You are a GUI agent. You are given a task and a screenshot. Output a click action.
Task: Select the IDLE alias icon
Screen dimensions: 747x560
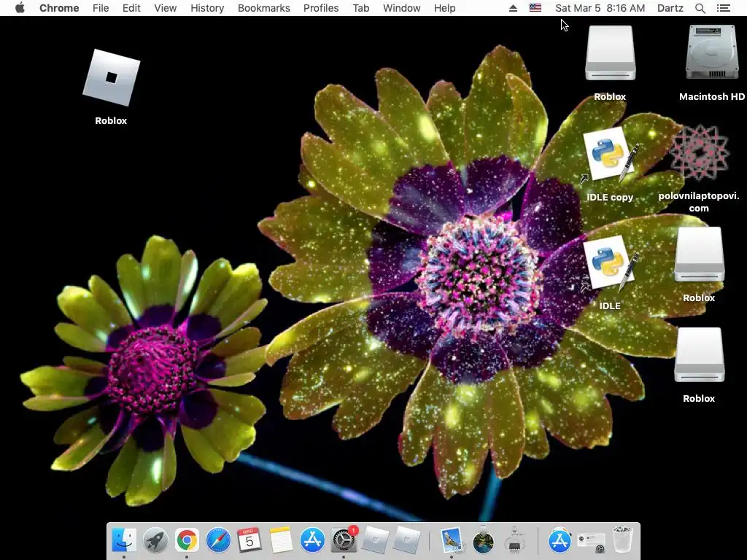609,264
